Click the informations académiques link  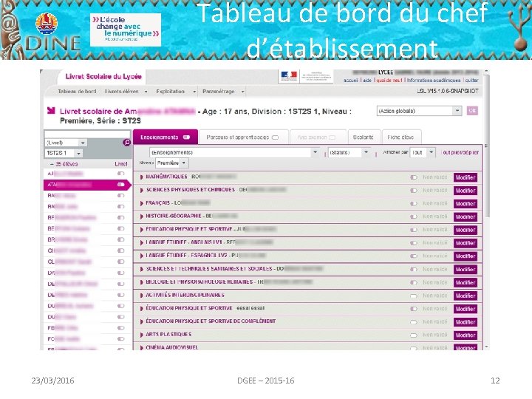tap(434, 81)
